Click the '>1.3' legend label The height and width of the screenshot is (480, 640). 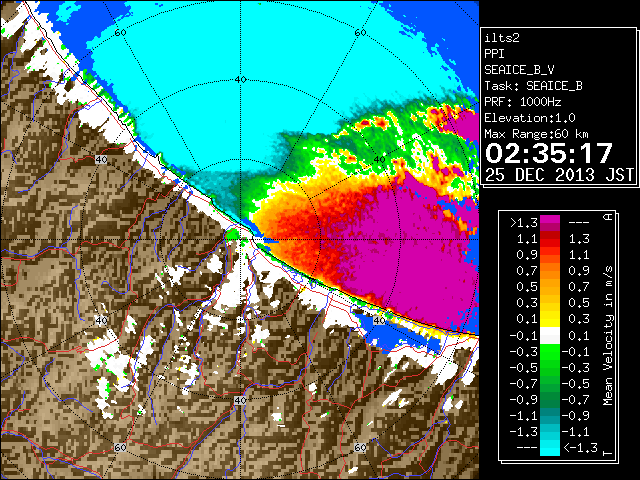pos(524,223)
